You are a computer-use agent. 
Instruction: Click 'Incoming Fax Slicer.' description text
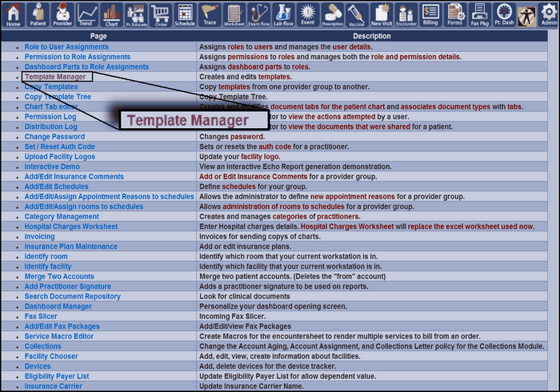point(233,317)
